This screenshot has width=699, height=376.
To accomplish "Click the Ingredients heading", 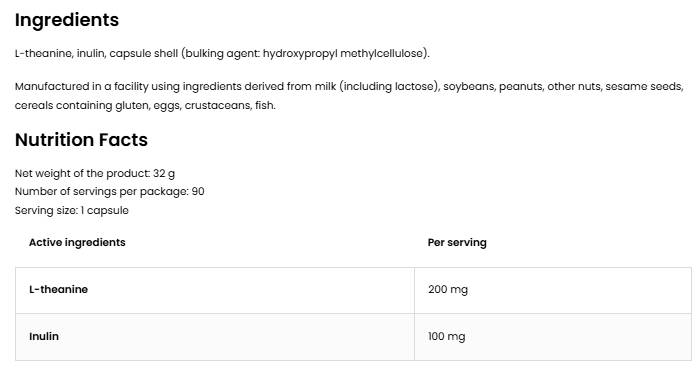I will (67, 21).
